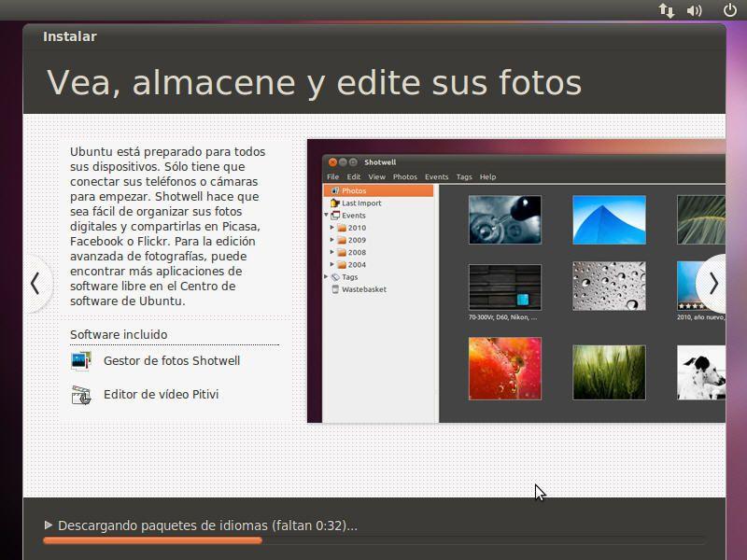This screenshot has height=560, width=747.
Task: Select the water droplet macro thumbnail
Action: coord(504,219)
